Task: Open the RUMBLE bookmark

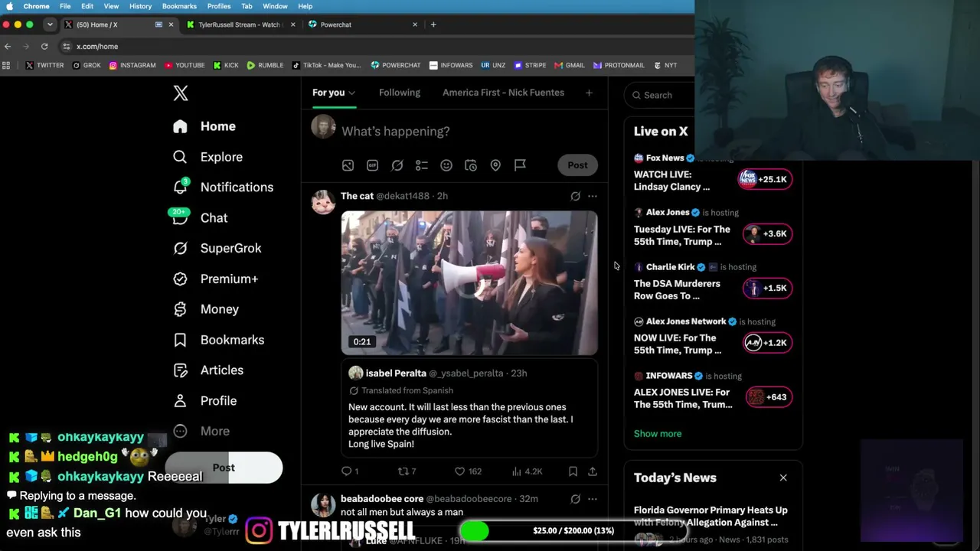Action: click(265, 65)
